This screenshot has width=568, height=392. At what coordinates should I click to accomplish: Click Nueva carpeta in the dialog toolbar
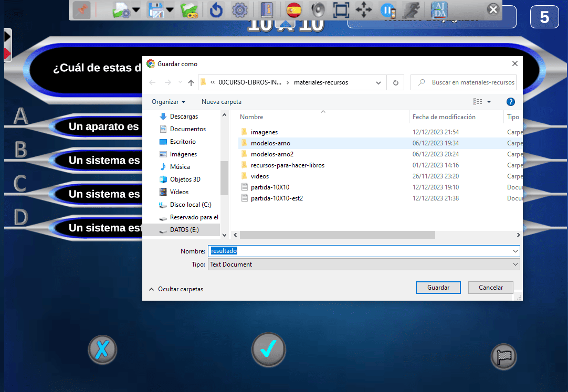tap(221, 102)
